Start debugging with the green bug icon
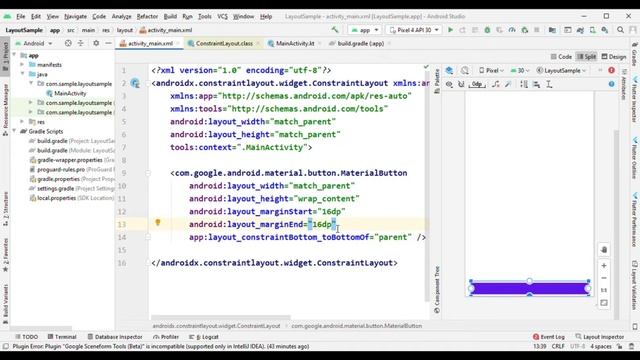This screenshot has width=640, height=360. click(487, 30)
